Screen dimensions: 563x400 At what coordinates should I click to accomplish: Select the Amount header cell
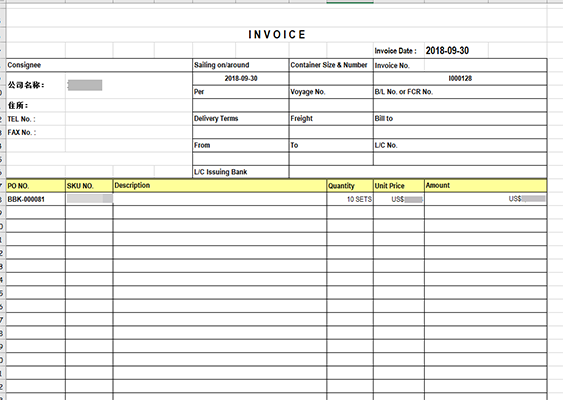point(485,185)
